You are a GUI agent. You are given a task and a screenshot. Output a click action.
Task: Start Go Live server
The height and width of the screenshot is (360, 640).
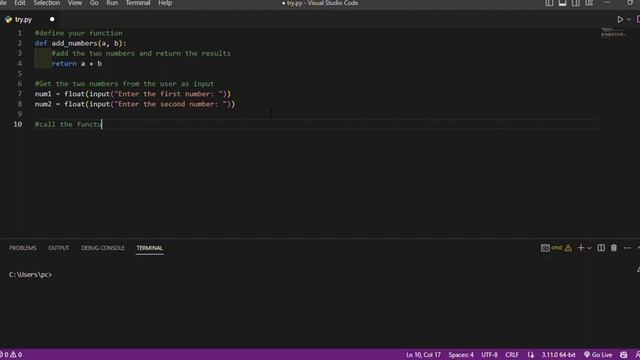[598, 355]
